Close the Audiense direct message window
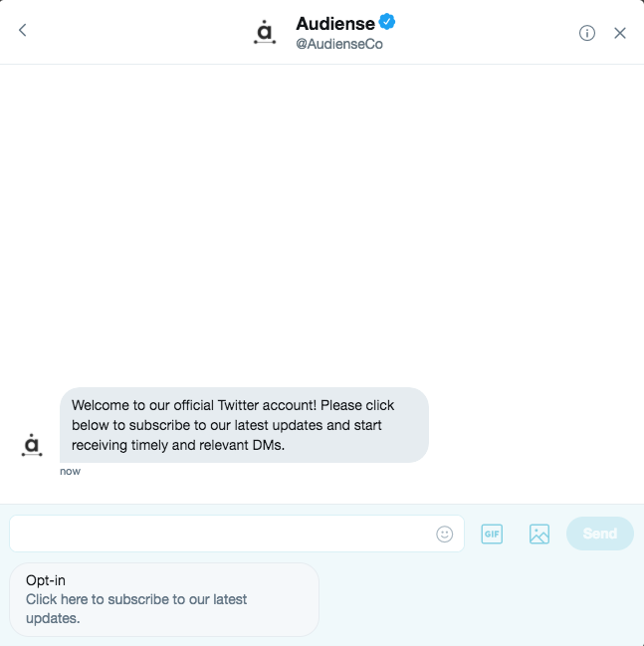The image size is (644, 646). (620, 33)
